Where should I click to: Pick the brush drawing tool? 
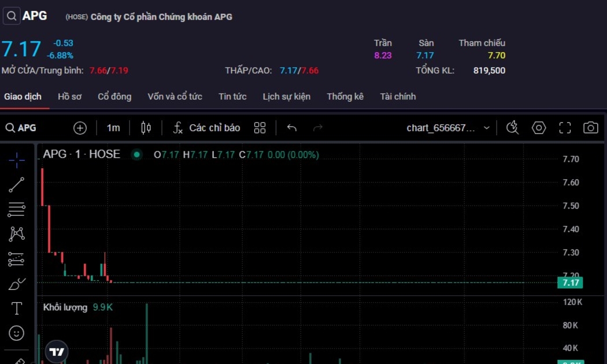[x=17, y=284]
